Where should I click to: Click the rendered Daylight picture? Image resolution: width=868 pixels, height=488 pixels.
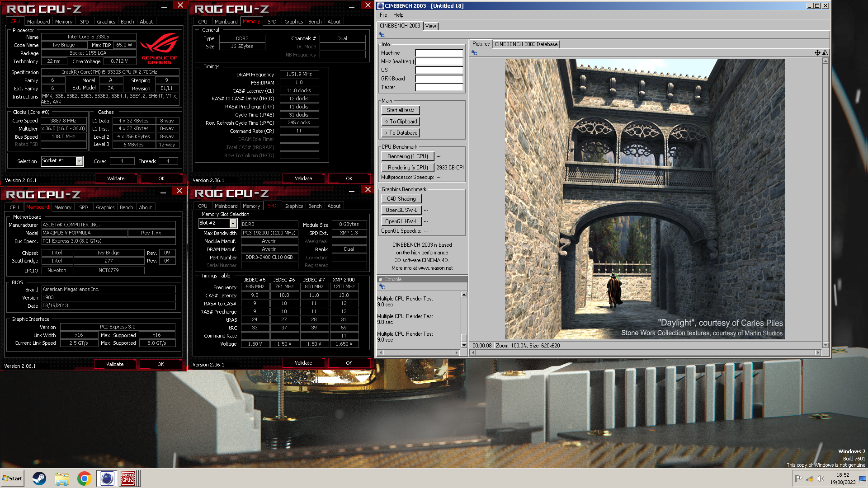pos(645,199)
